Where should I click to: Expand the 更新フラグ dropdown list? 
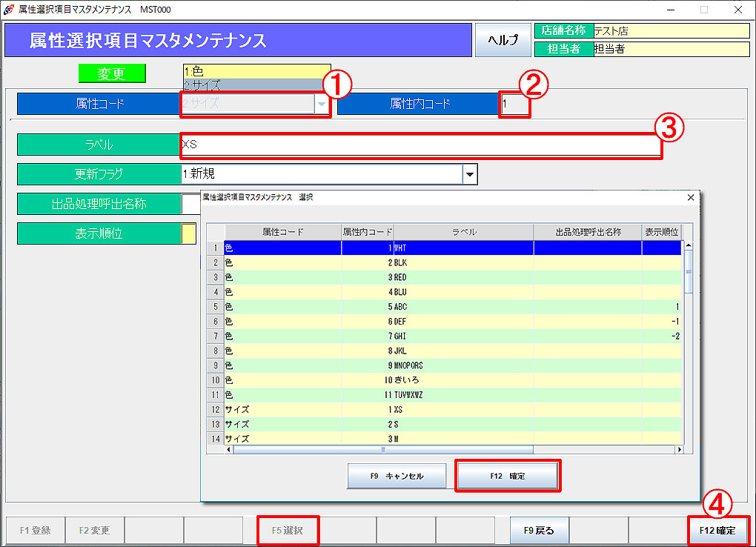(x=469, y=174)
